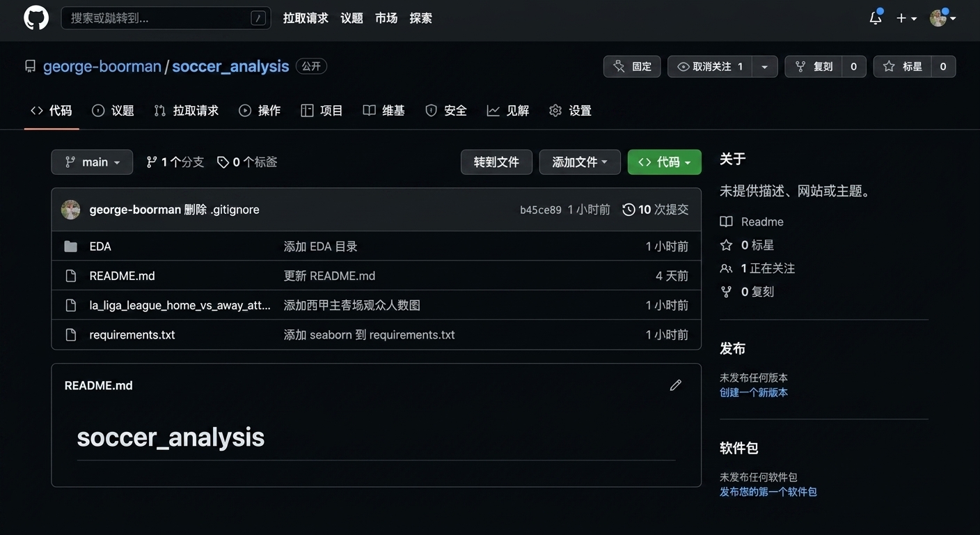Open the la_liga_league_home_vs_away_att... file
This screenshot has height=535, width=980.
point(180,305)
